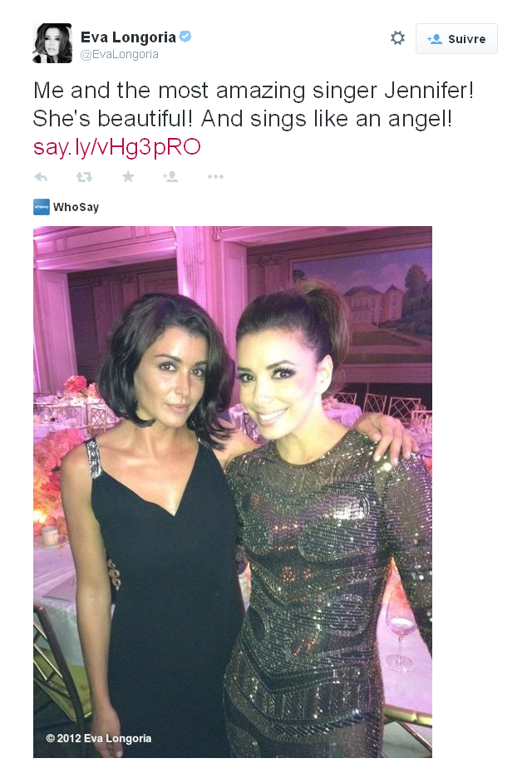The image size is (532, 773).
Task: Click the reply arrow icon under the tweet
Action: point(41,177)
